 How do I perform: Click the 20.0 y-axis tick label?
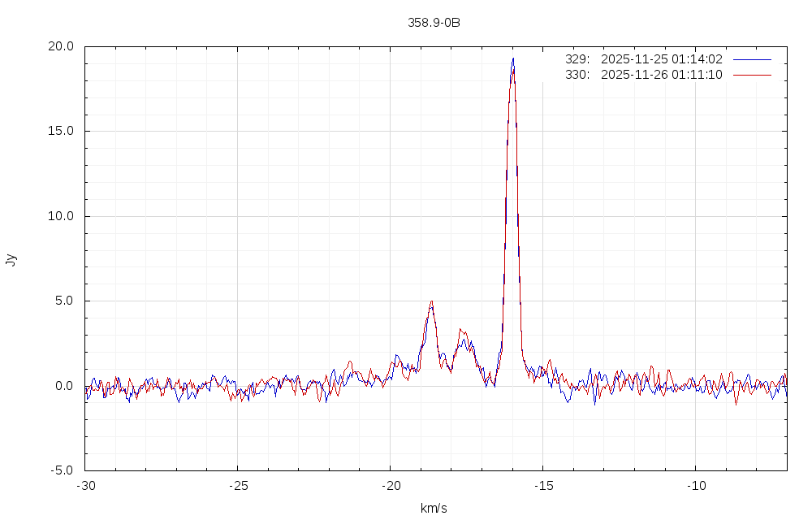[x=61, y=46]
